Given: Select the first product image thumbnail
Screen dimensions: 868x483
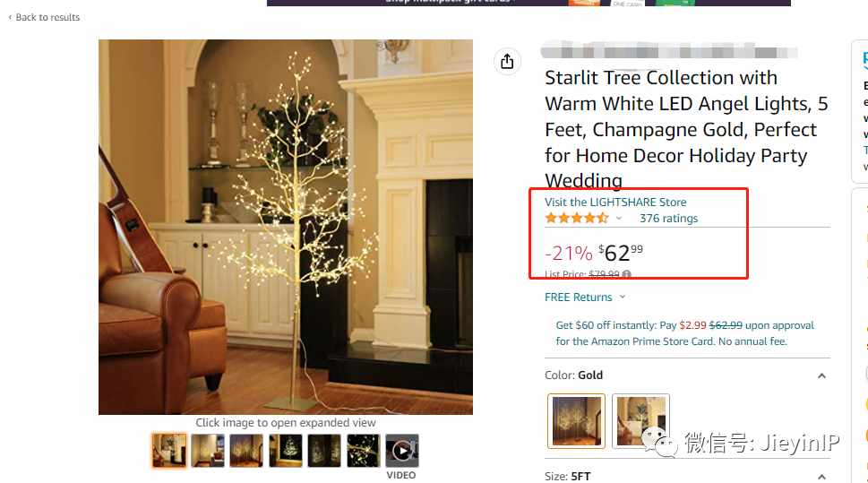Looking at the screenshot, I should pyautogui.click(x=169, y=451).
